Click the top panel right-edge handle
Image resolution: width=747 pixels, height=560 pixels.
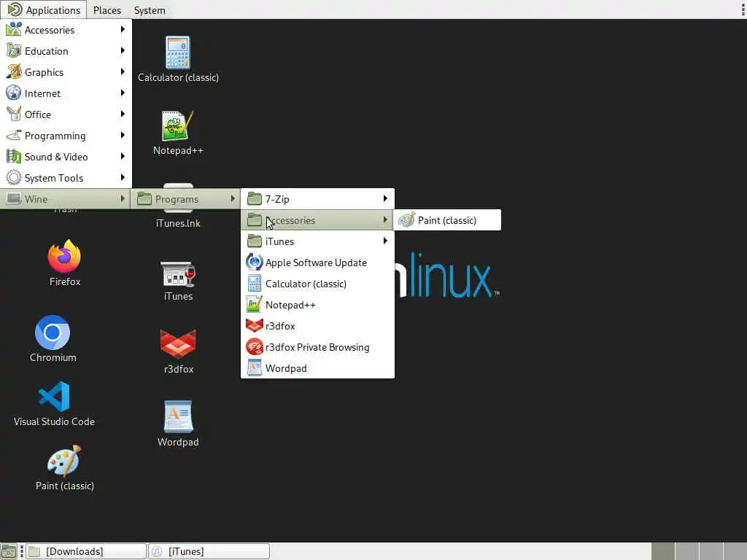click(743, 9)
